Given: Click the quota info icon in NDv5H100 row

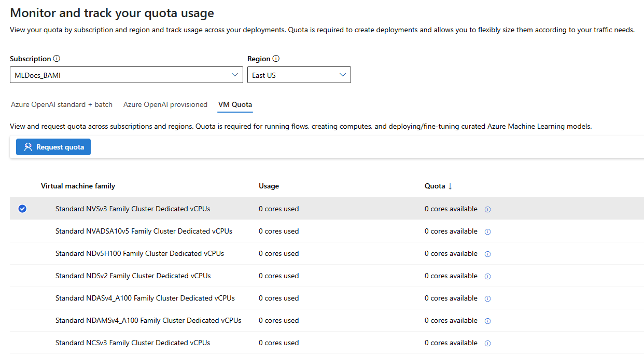Looking at the screenshot, I should (487, 254).
